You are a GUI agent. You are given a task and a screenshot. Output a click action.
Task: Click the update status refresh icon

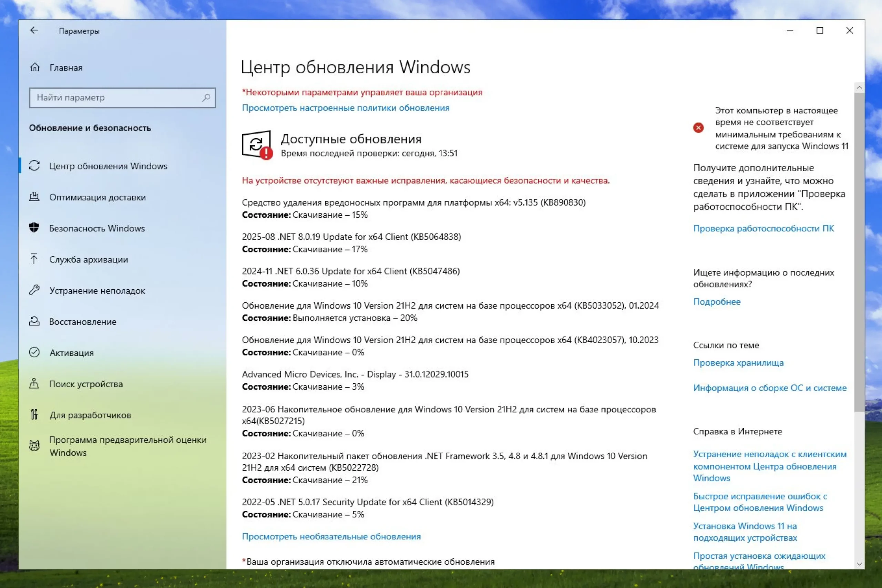256,144
